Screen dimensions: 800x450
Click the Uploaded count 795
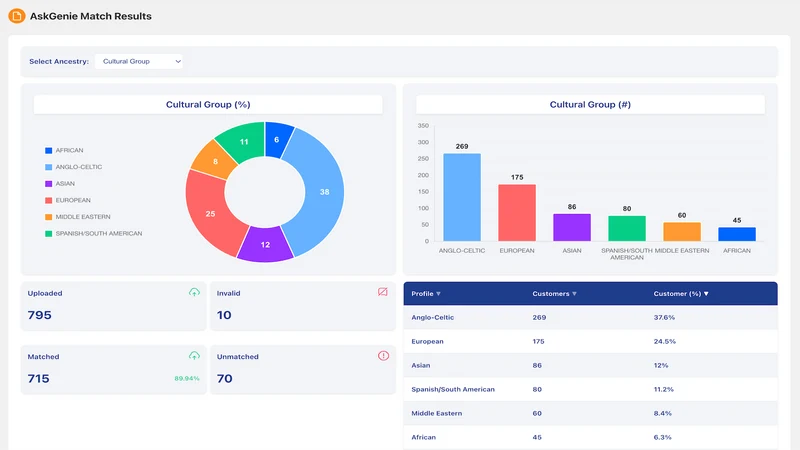[40, 315]
